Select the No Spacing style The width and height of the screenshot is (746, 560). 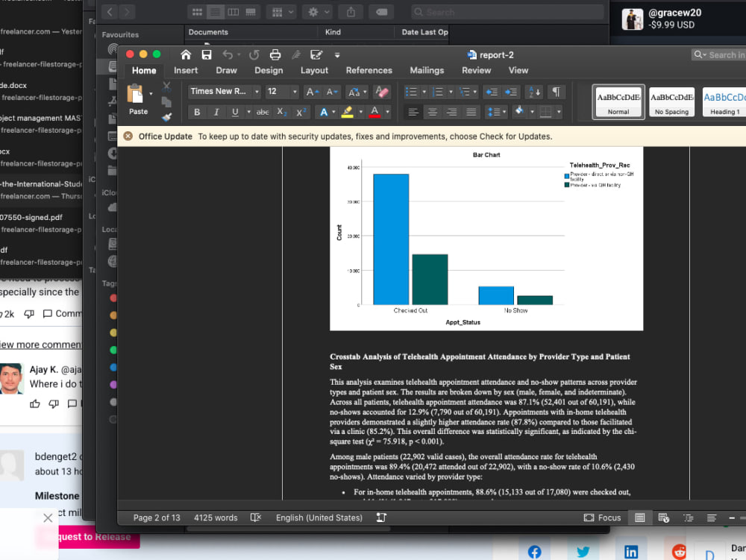coord(672,101)
